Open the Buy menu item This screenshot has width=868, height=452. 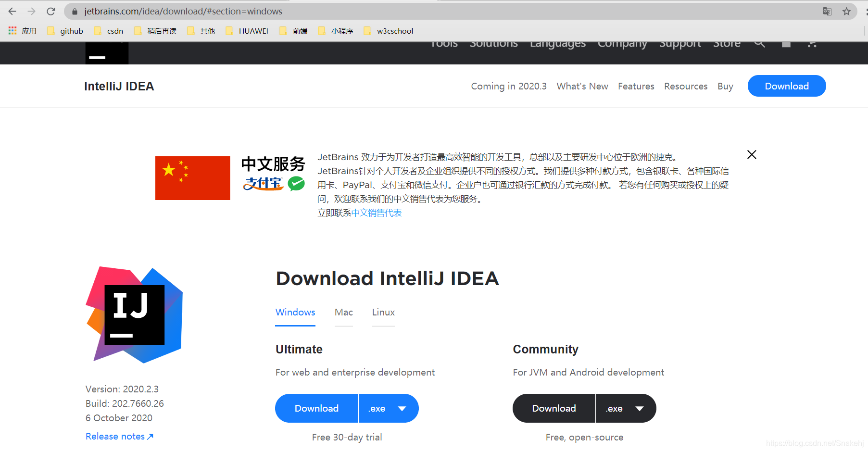click(725, 86)
